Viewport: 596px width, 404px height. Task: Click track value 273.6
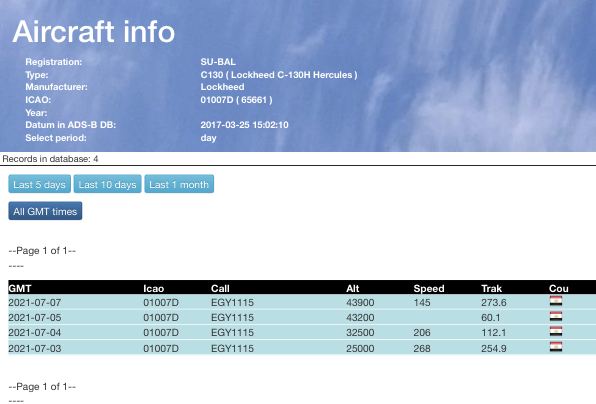(x=494, y=303)
